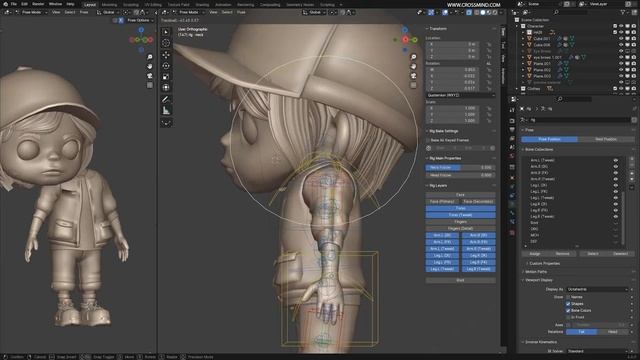
Task: Click pan hand icon in left viewport
Action: pyautogui.click(x=150, y=66)
